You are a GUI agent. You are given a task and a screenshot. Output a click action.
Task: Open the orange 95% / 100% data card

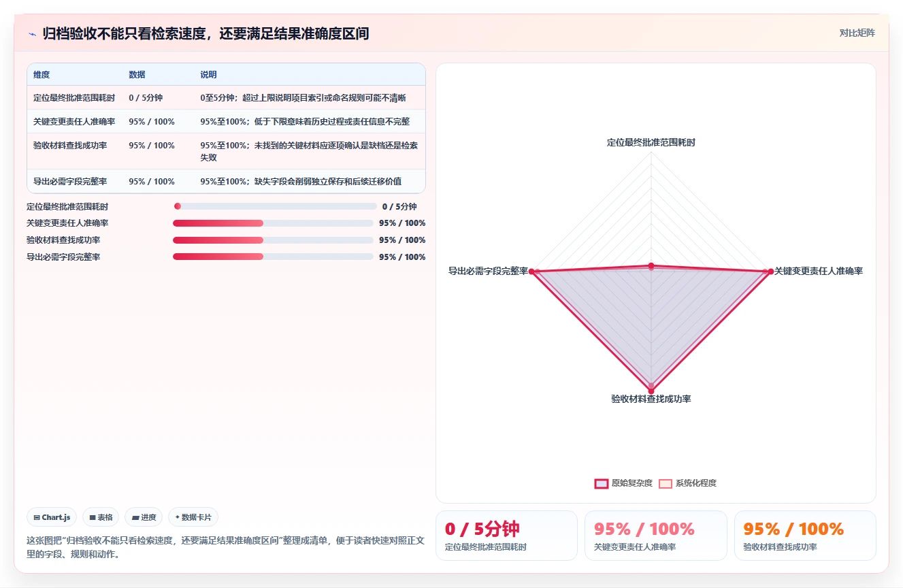(805, 536)
